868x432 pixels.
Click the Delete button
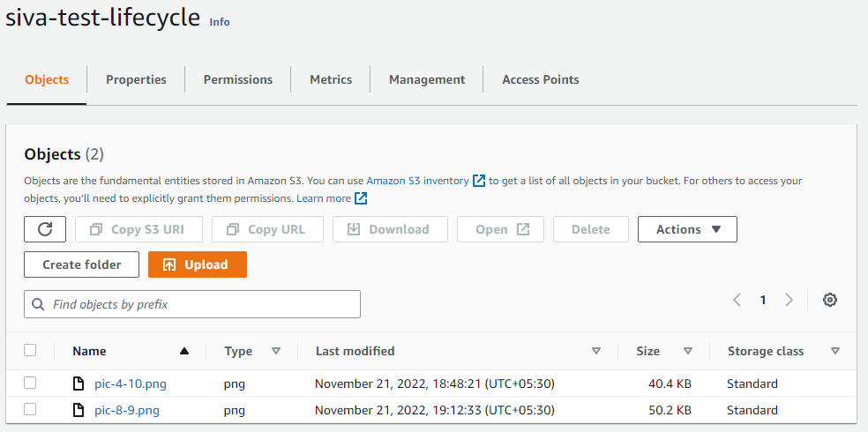pos(591,229)
